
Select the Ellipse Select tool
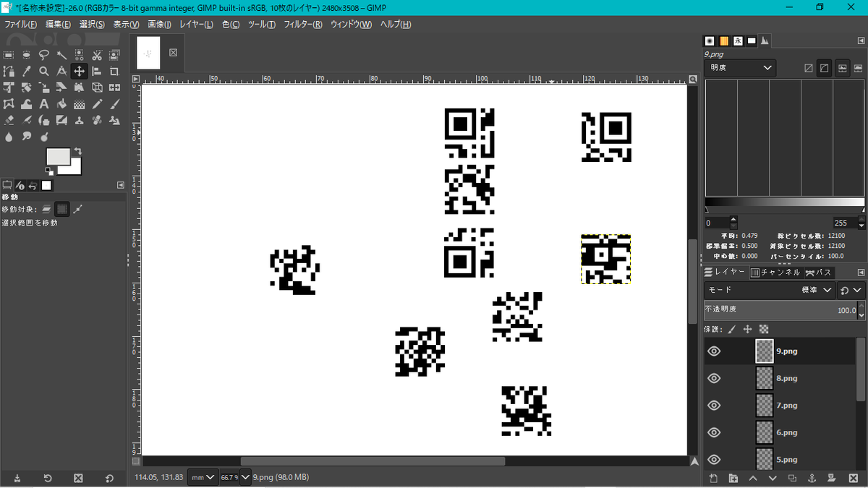coord(26,55)
